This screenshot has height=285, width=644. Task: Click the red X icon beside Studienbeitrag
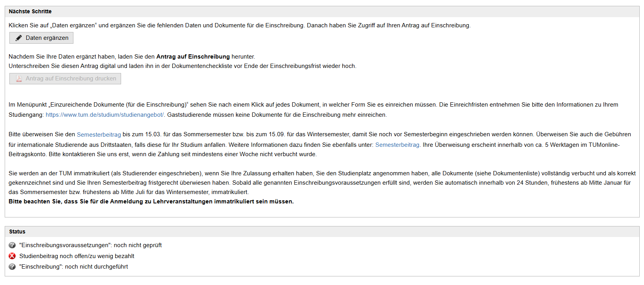click(12, 256)
